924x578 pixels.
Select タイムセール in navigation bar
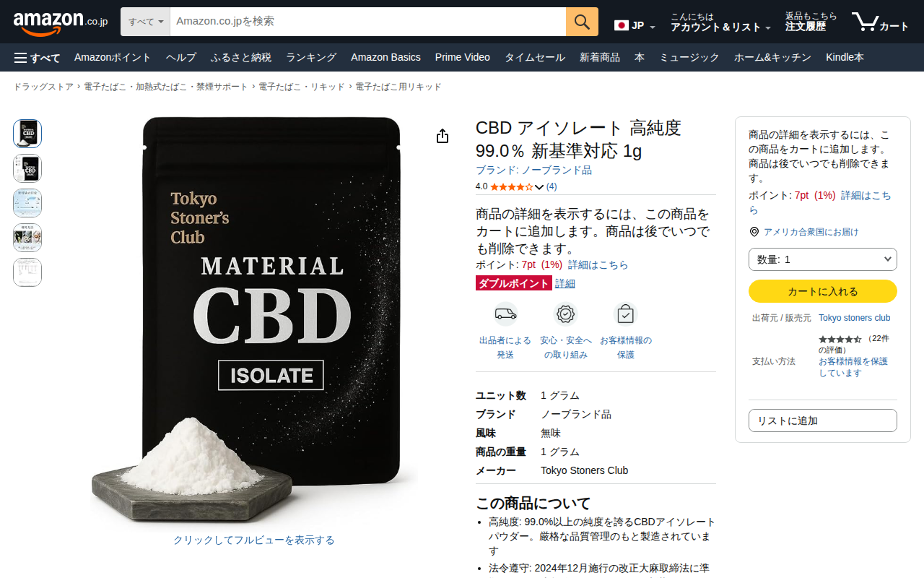pyautogui.click(x=535, y=57)
